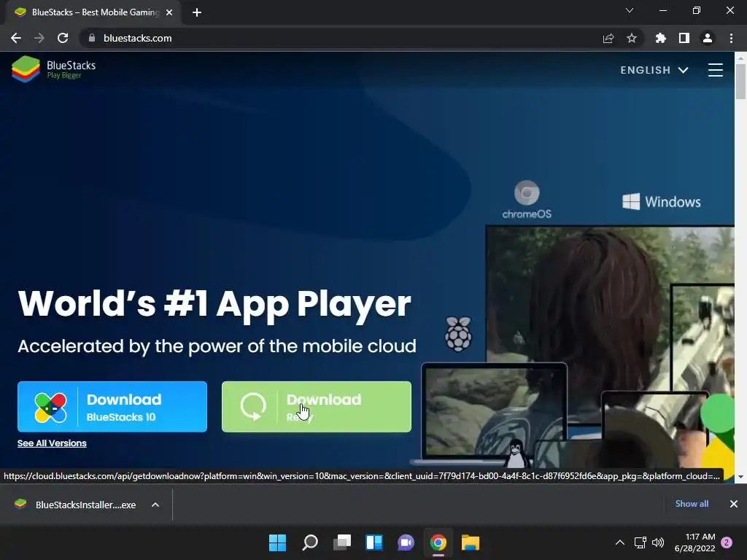The height and width of the screenshot is (560, 747).
Task: Open the notification badge showing 2
Action: tap(727, 542)
